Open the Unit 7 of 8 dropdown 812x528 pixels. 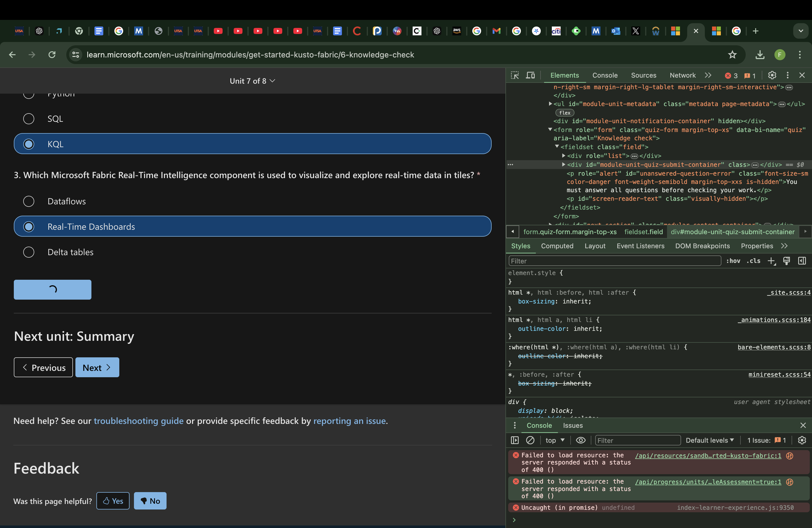252,81
